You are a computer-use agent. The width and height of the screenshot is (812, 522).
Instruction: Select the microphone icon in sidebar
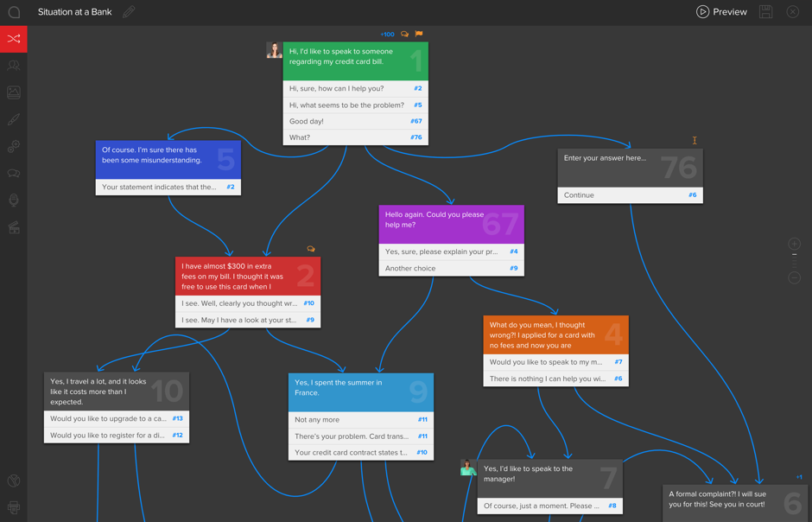tap(14, 201)
